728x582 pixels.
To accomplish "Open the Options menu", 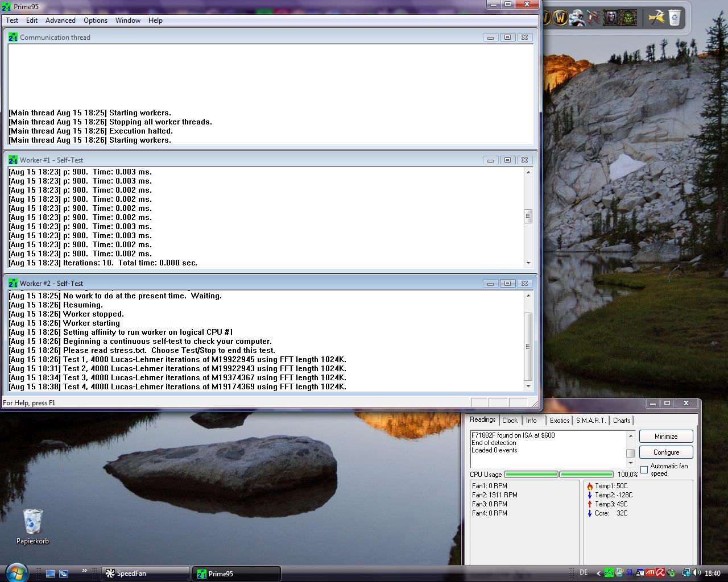I will click(x=96, y=20).
